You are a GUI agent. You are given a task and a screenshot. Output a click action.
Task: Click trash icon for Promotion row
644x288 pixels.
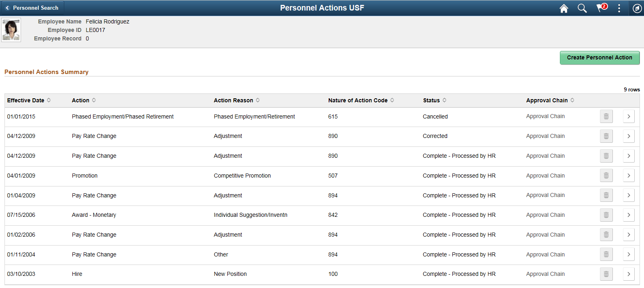point(606,176)
